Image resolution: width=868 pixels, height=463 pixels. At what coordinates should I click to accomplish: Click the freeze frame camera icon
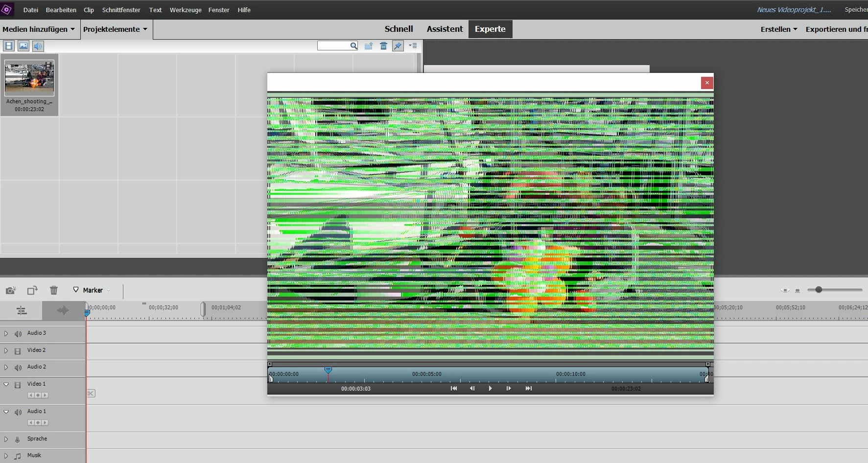[x=11, y=290]
